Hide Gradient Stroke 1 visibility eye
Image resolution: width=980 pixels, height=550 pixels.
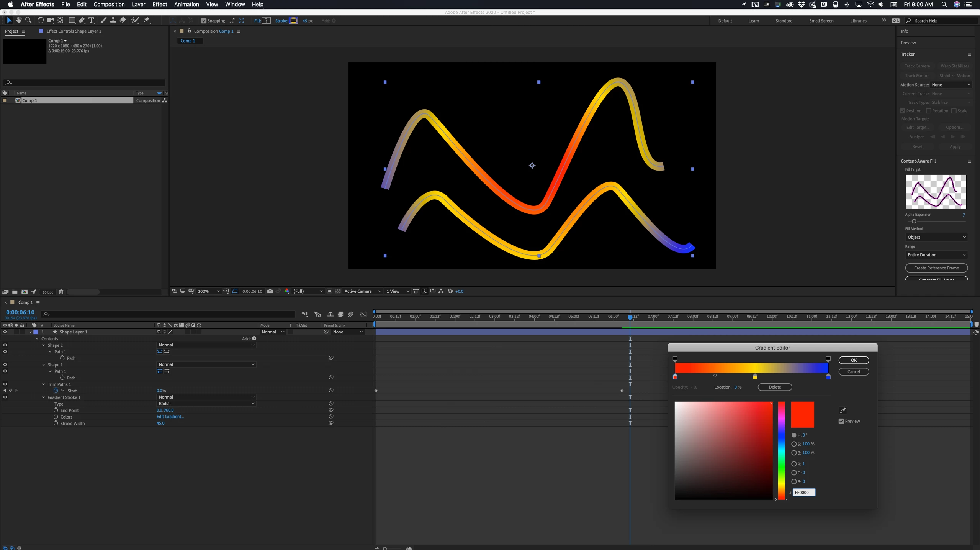pyautogui.click(x=5, y=397)
